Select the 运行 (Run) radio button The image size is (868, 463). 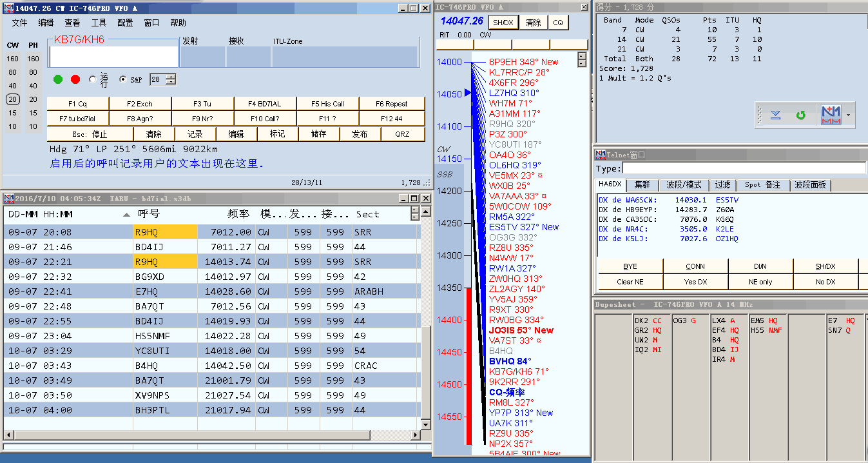pos(93,79)
